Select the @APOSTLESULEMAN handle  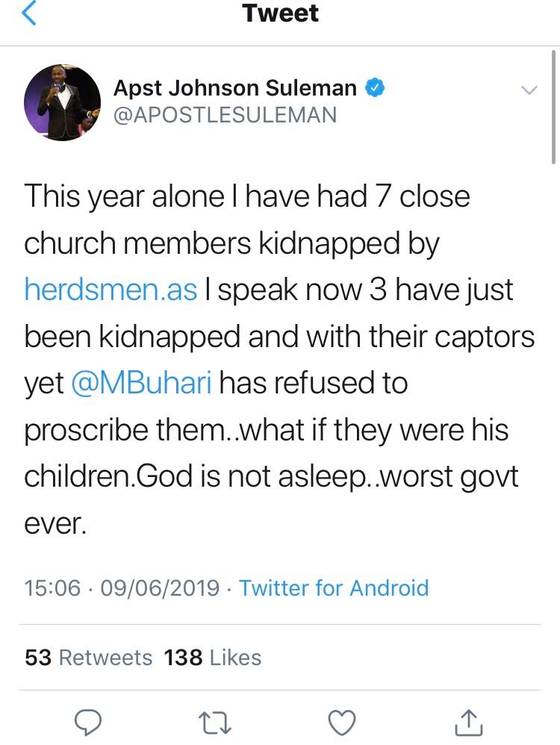click(225, 115)
